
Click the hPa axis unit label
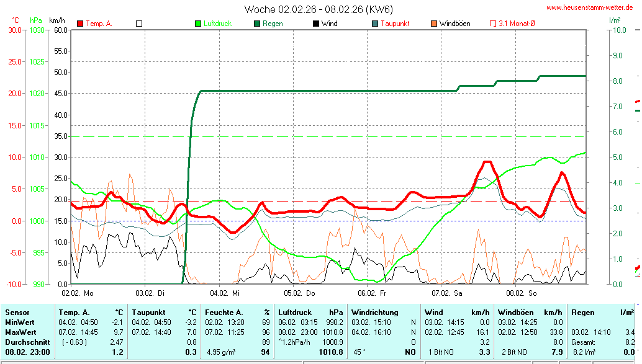(x=35, y=20)
